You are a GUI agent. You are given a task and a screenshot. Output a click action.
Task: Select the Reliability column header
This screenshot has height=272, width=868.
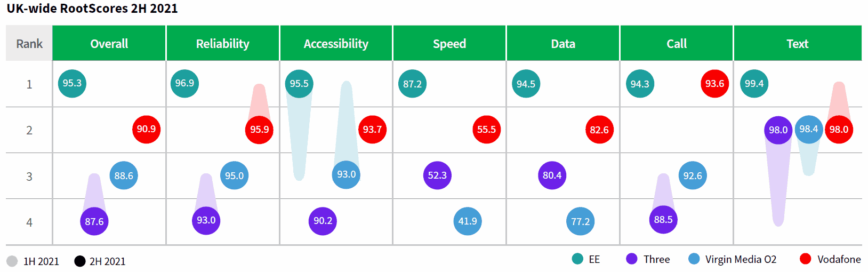(223, 44)
